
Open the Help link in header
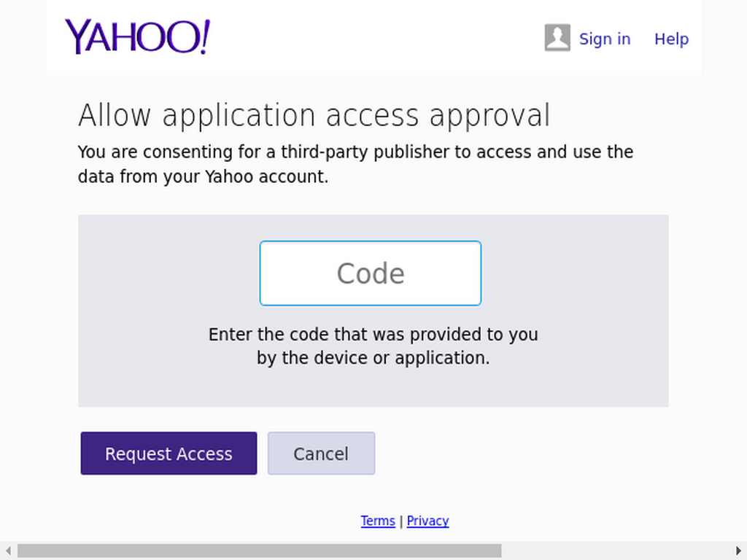(671, 39)
